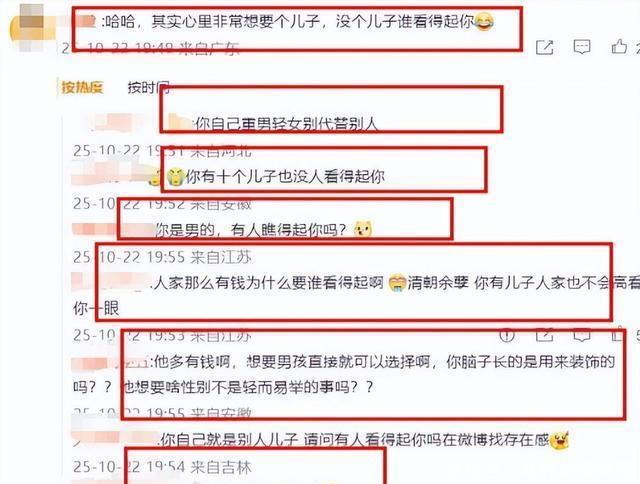Click the share icon on the top comment

point(544,47)
